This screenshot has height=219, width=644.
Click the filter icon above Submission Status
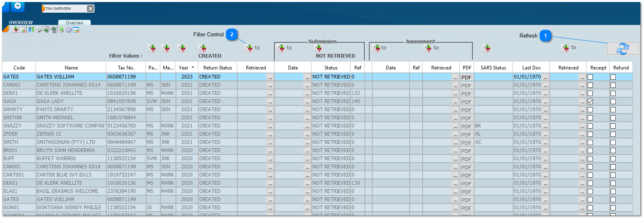(318, 48)
